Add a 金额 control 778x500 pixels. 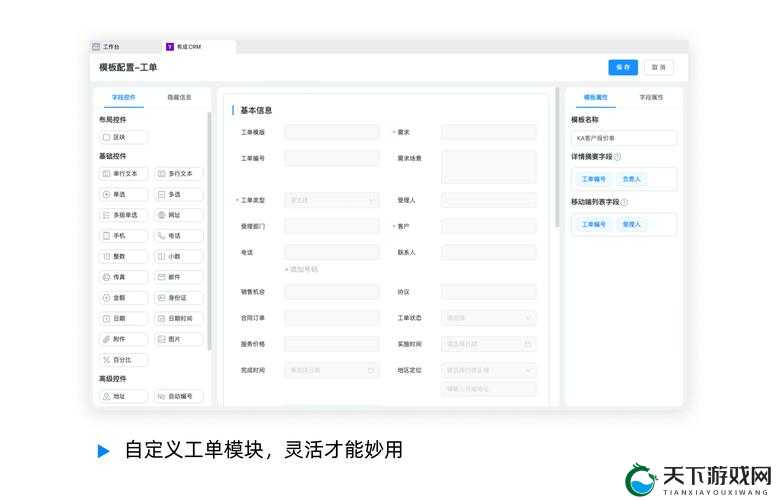point(123,298)
